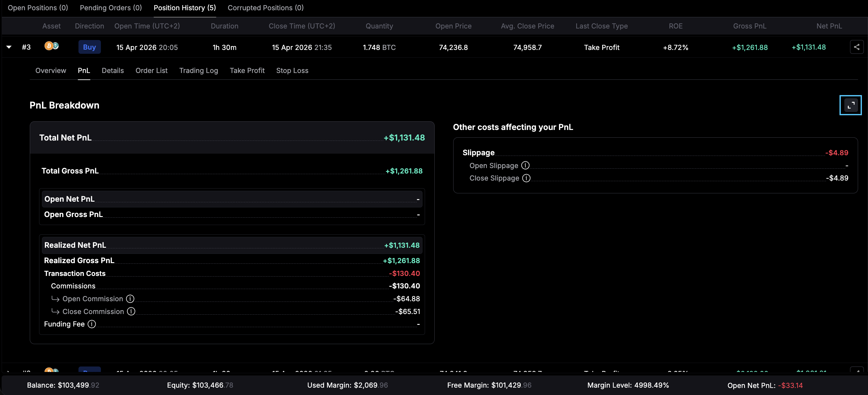Screen dimensions: 868x395
Task: Show info for Close Slippage
Action: pos(526,178)
